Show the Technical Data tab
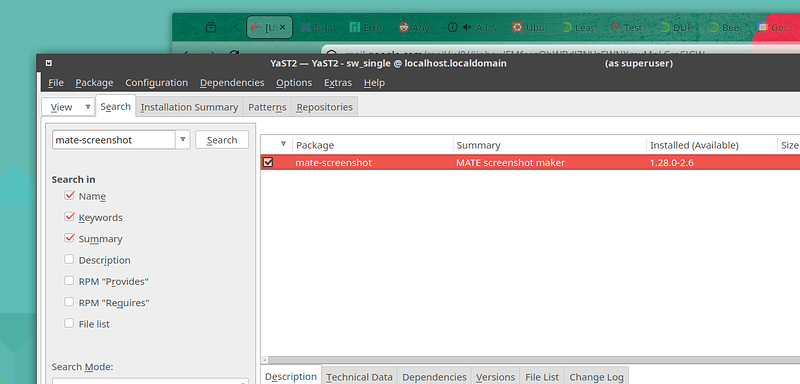Viewport: 800px width, 384px height. click(359, 377)
